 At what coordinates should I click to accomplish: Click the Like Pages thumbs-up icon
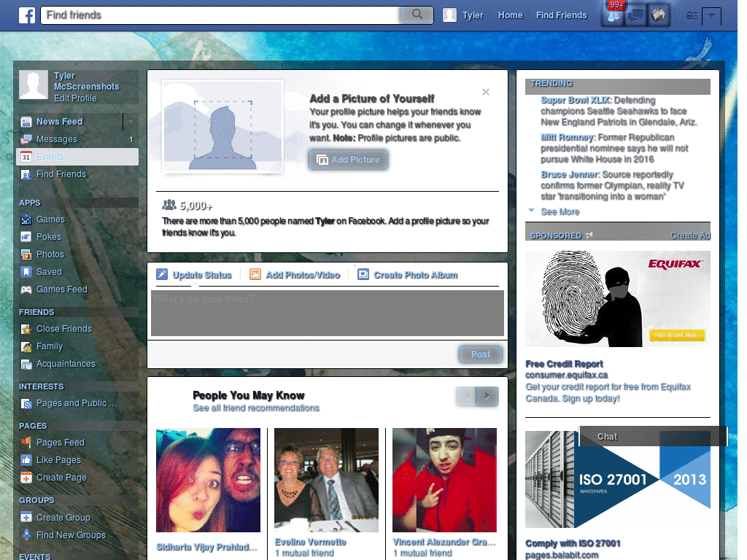tap(26, 460)
